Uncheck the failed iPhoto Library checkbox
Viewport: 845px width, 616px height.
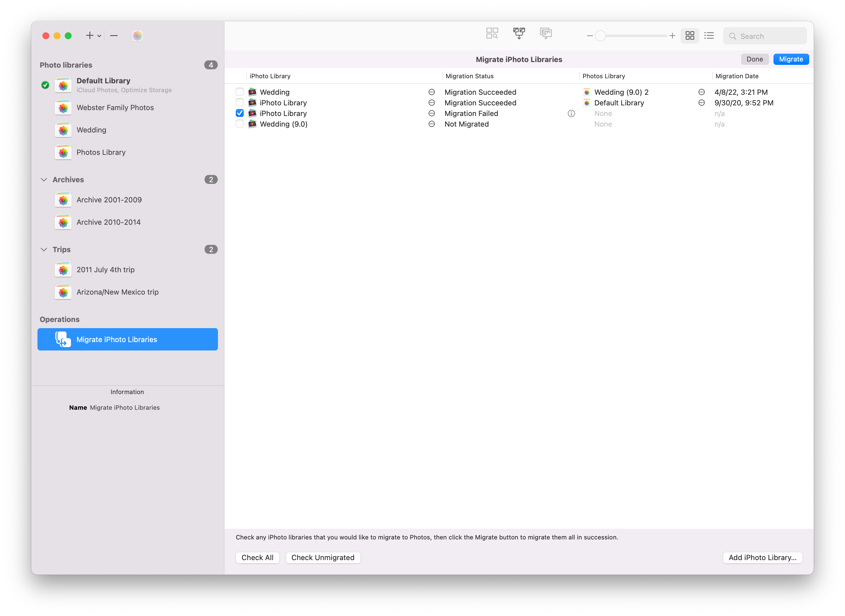coord(240,113)
